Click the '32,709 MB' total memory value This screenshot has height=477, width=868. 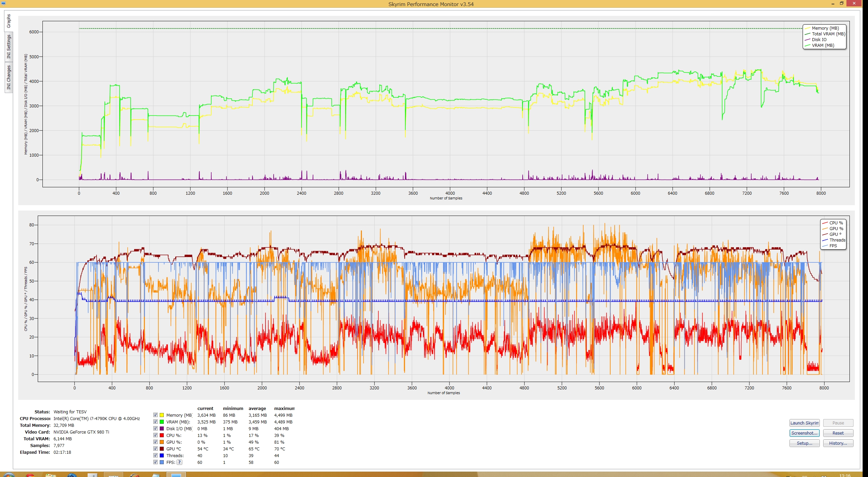(64, 425)
